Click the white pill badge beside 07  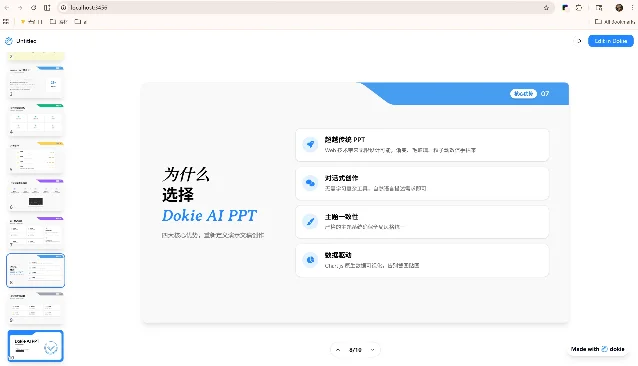coord(523,94)
